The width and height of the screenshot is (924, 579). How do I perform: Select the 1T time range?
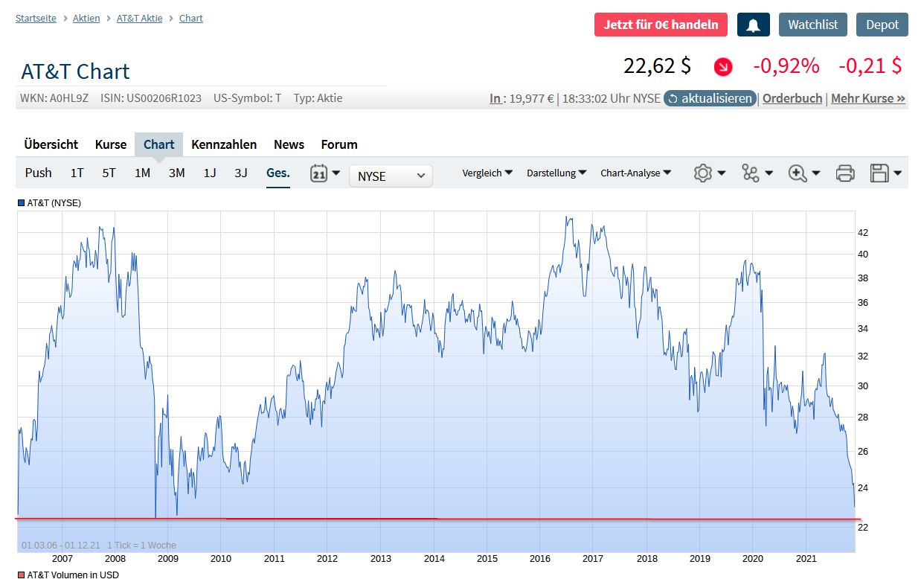[77, 173]
